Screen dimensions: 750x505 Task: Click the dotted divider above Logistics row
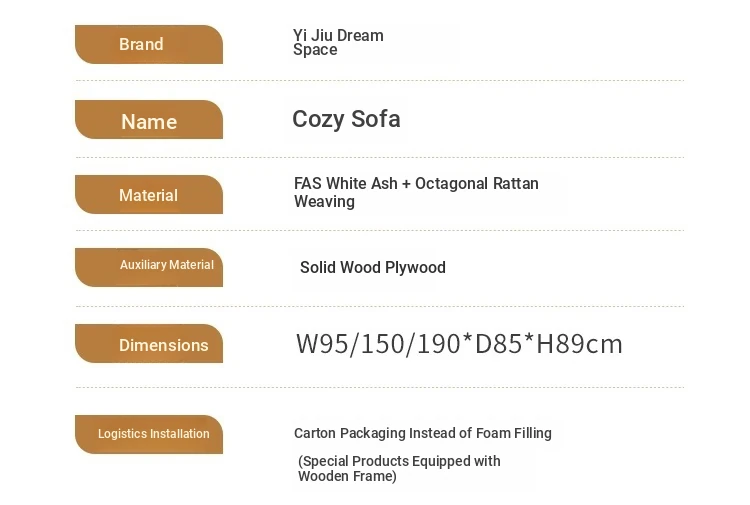click(x=380, y=388)
